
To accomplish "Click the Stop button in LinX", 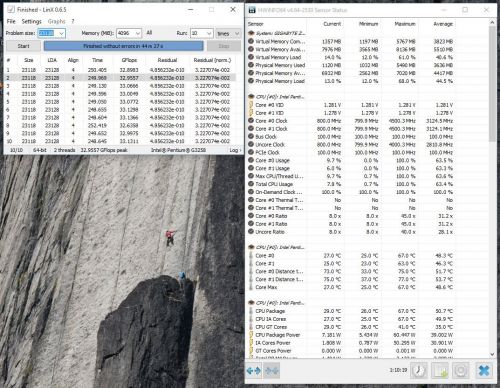I will pos(224,46).
